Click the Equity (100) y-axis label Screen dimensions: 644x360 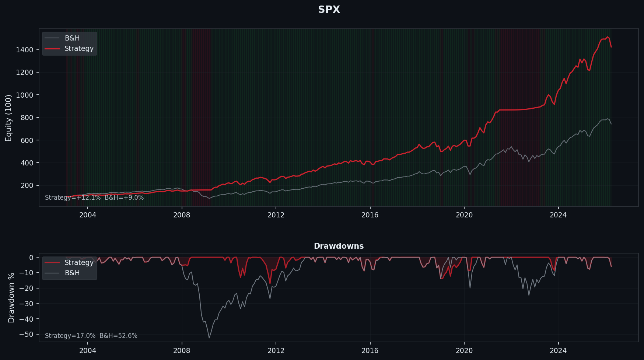coord(9,118)
